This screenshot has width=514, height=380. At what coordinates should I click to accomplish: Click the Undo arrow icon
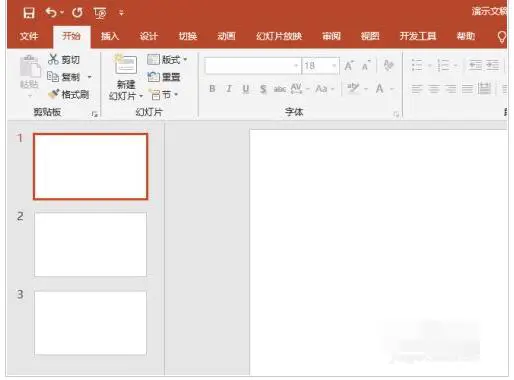tap(51, 13)
